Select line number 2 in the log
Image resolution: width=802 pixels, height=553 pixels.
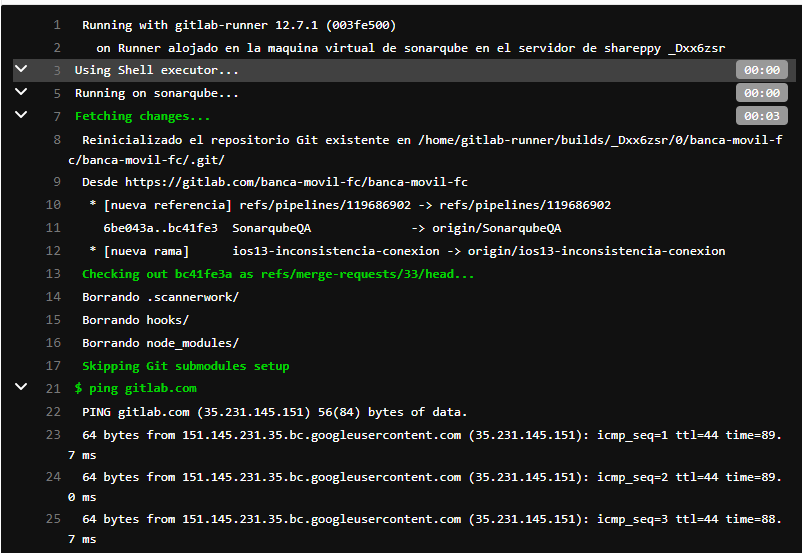click(x=57, y=48)
